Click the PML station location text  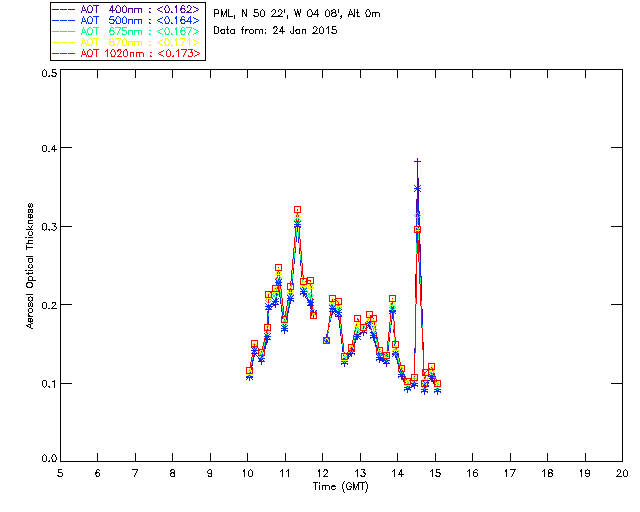[x=297, y=14]
